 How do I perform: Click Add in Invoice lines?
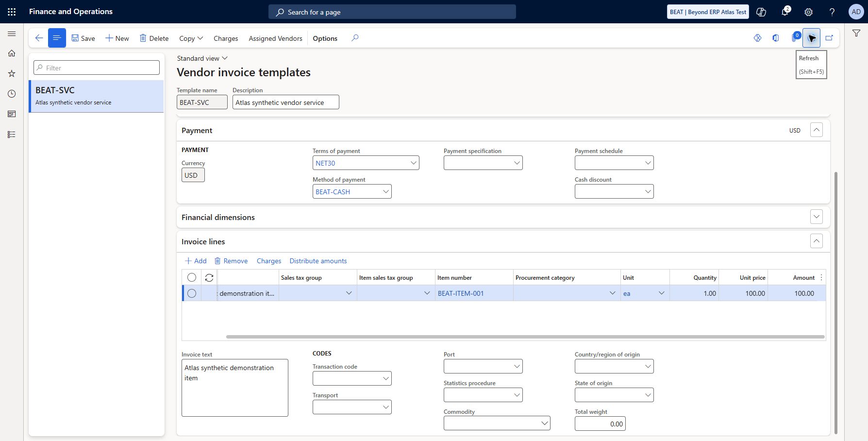click(x=196, y=261)
